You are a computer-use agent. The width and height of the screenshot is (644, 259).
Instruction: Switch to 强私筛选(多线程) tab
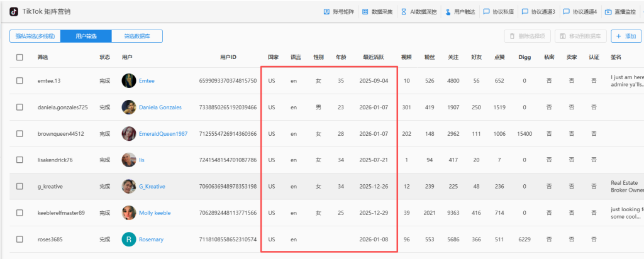click(x=35, y=36)
